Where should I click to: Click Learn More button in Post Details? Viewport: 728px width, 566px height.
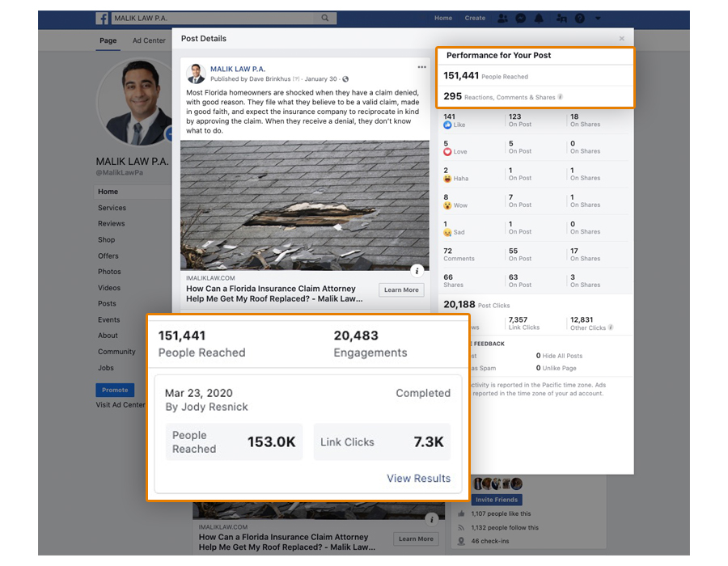pos(401,290)
